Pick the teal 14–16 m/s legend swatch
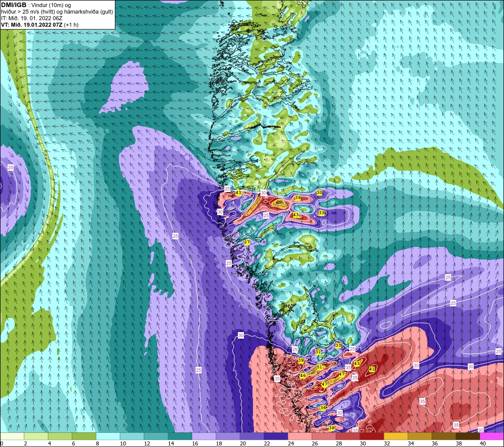The width and height of the screenshot is (504, 447). (180, 436)
